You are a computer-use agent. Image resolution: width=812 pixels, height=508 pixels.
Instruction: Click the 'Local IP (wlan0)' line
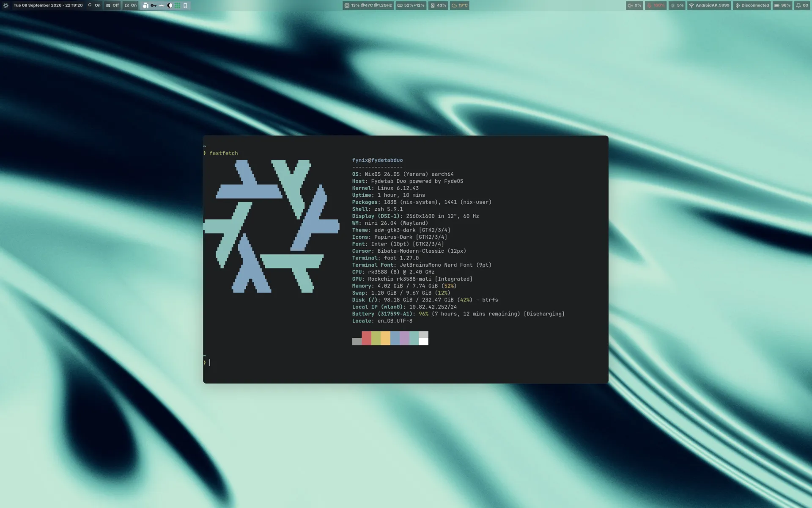pos(404,307)
